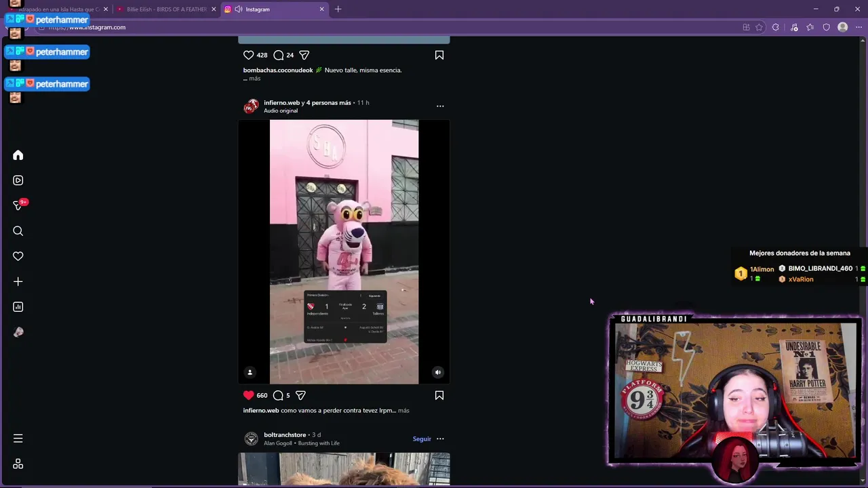This screenshot has width=868, height=488.
Task: Open the Meta apps icon at sidebar bottom
Action: click(18, 464)
